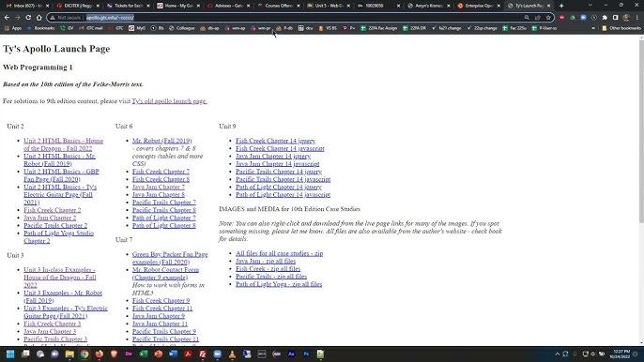Open the GTC mail bookmark
Viewport: 644px width, 362px height.
[x=90, y=28]
